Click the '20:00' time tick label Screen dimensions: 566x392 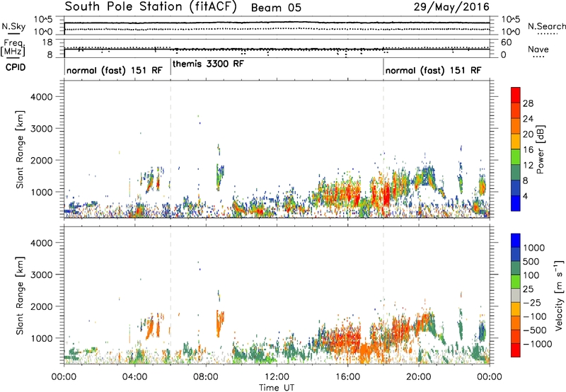point(419,377)
